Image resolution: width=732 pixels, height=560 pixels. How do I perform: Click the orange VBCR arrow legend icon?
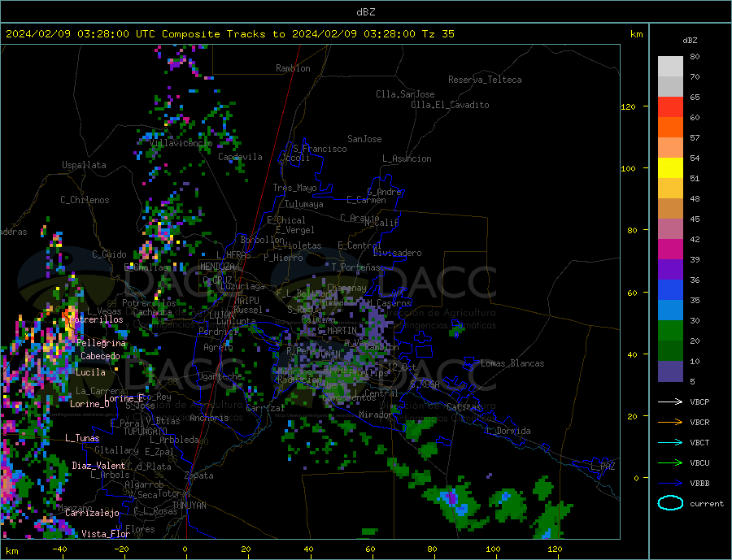tap(670, 423)
